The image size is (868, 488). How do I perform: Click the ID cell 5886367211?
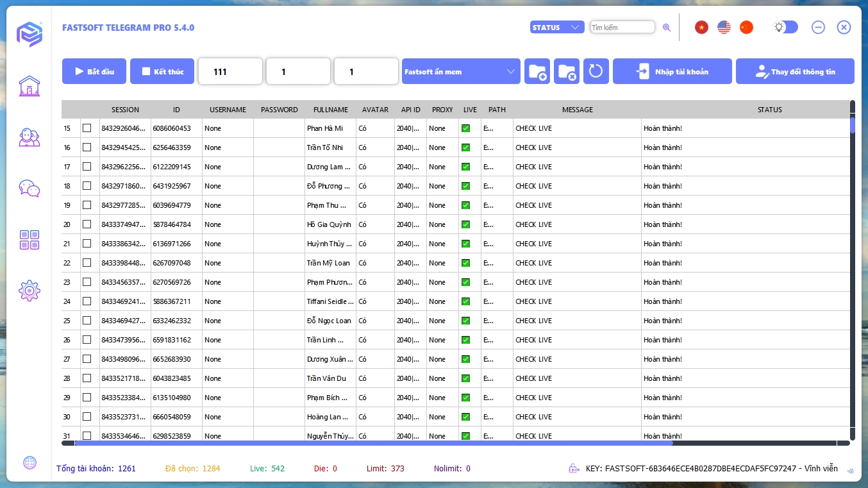(x=176, y=301)
